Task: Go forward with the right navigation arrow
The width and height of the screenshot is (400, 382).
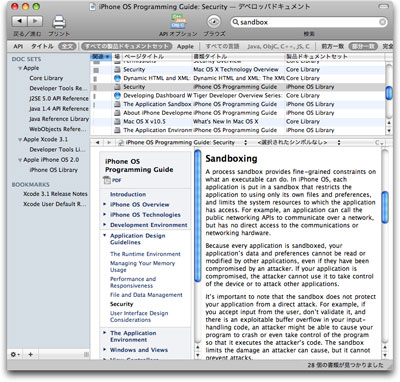Action: tap(35, 21)
